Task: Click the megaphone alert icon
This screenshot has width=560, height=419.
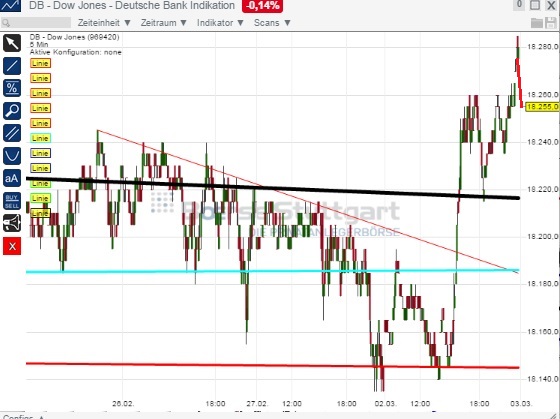Action: point(12,223)
